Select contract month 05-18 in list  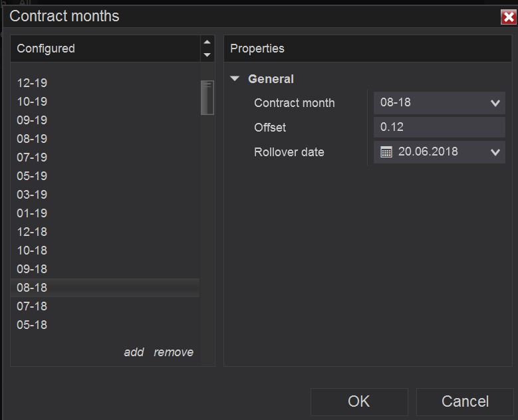click(32, 325)
